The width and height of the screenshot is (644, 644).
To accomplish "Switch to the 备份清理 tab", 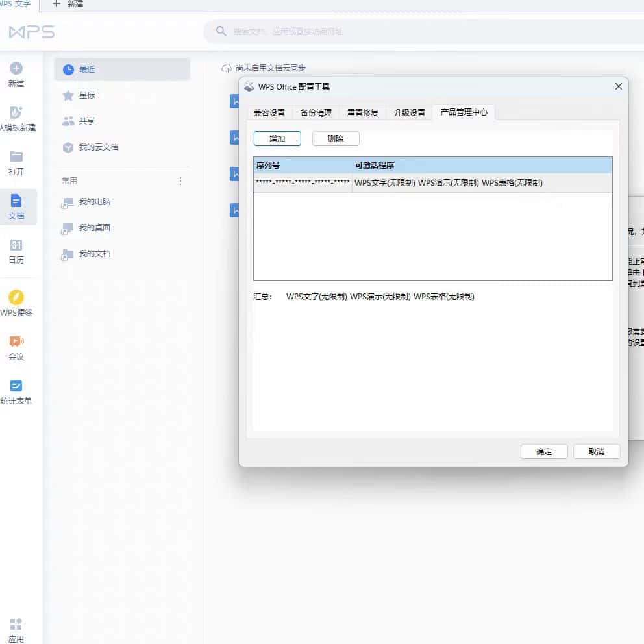I will click(316, 112).
